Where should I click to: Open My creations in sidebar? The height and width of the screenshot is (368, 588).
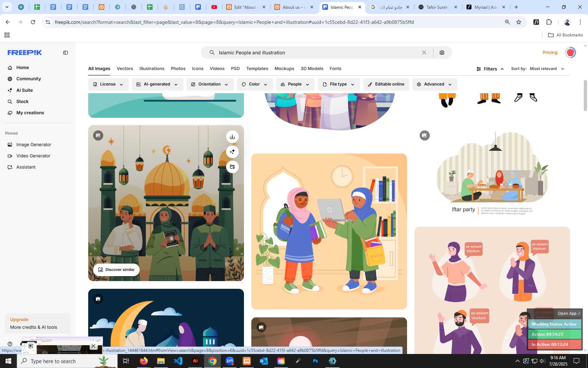tap(30, 113)
